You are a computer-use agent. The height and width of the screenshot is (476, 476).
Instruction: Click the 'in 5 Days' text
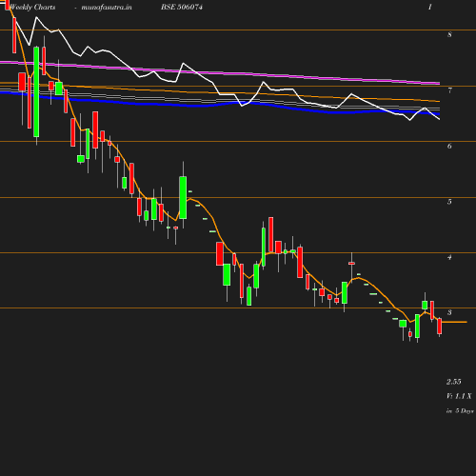tap(460, 410)
